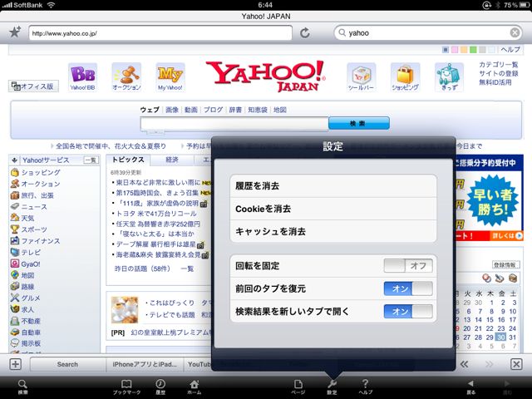Viewport: 532px width, 399px height.
Task: Toggle 前回のタブを復元 switch
Action: [408, 288]
